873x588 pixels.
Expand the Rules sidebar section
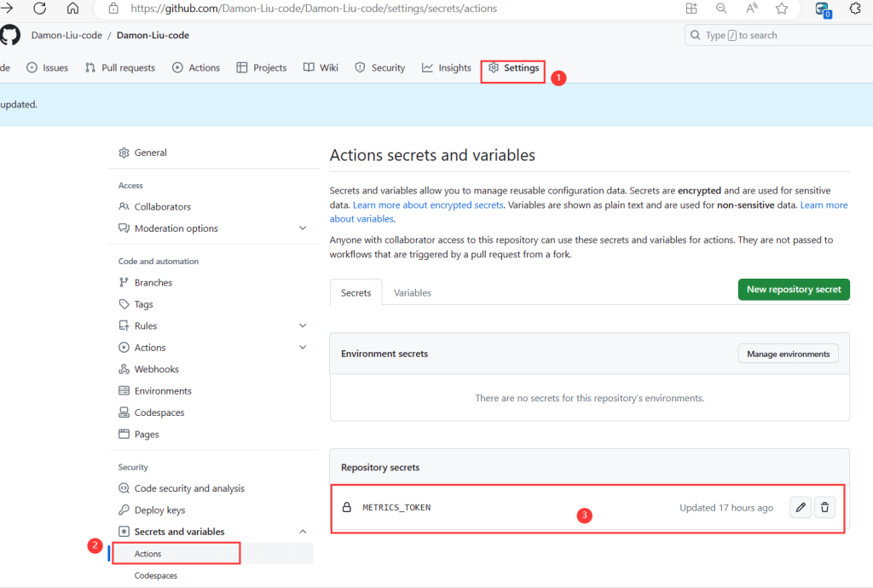coord(303,326)
